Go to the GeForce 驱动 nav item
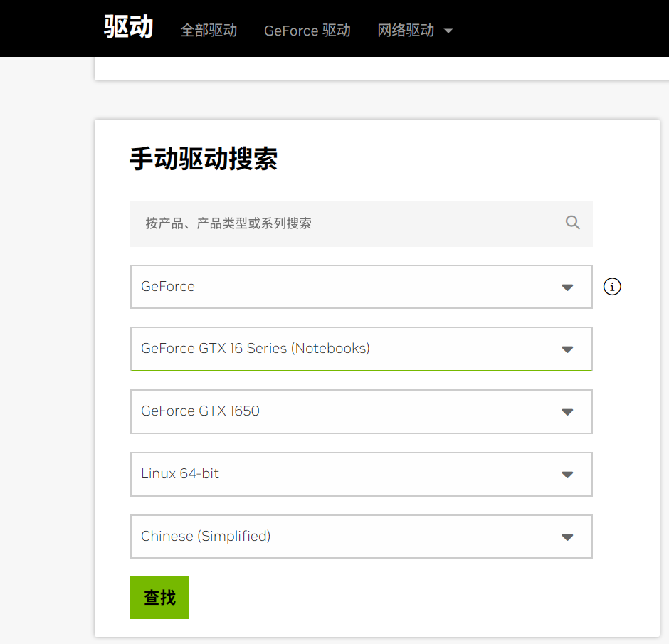 pyautogui.click(x=307, y=31)
